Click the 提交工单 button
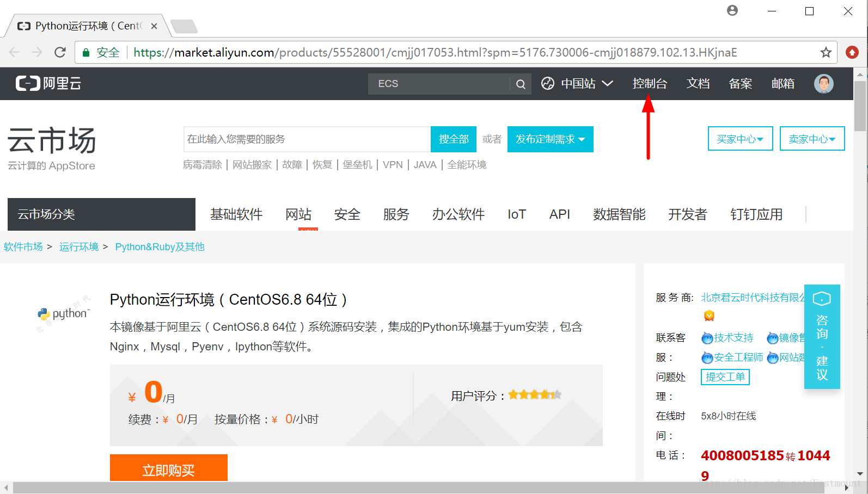This screenshot has width=868, height=494. (x=725, y=377)
